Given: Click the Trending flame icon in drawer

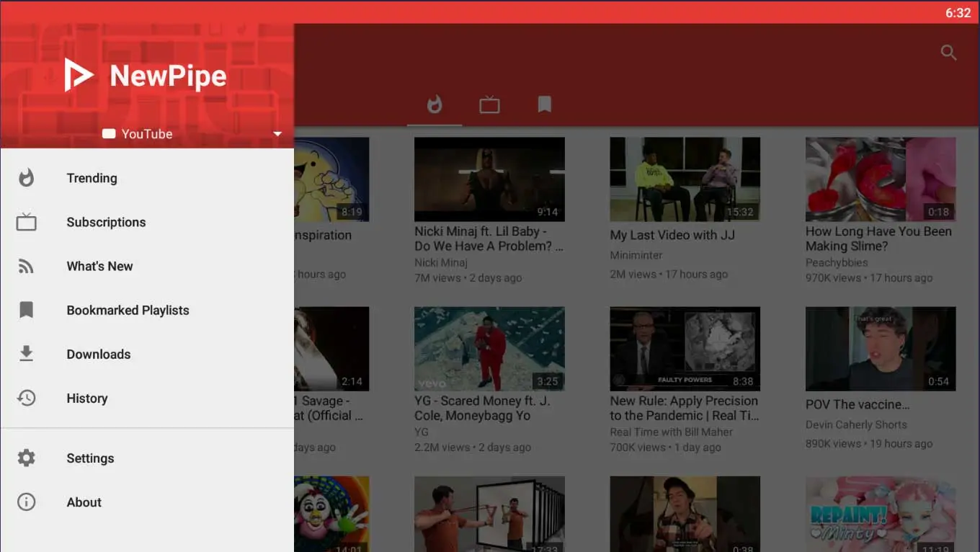Looking at the screenshot, I should point(27,178).
